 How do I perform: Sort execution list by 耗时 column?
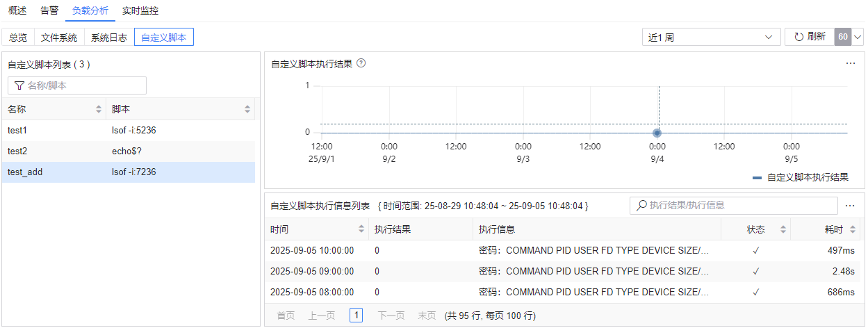(x=852, y=229)
